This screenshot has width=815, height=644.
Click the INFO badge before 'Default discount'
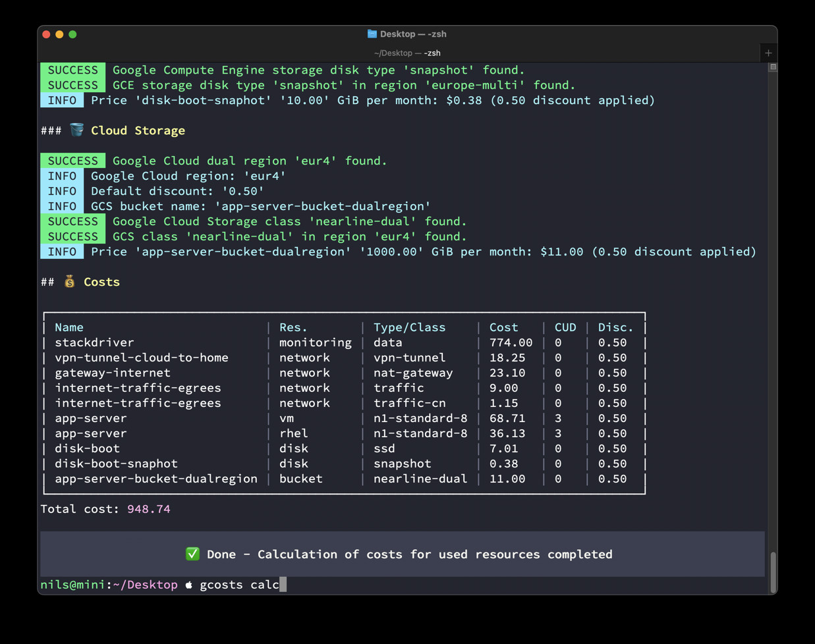coord(62,191)
